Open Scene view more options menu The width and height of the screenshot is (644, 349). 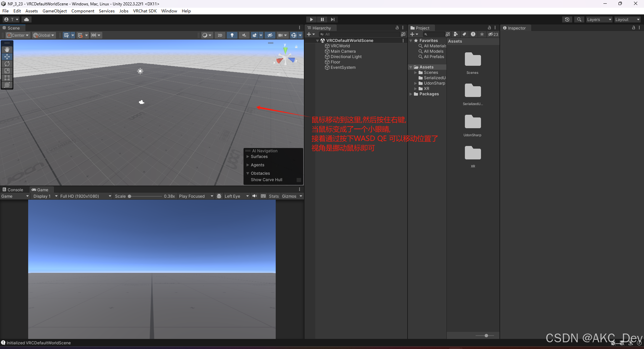click(300, 28)
